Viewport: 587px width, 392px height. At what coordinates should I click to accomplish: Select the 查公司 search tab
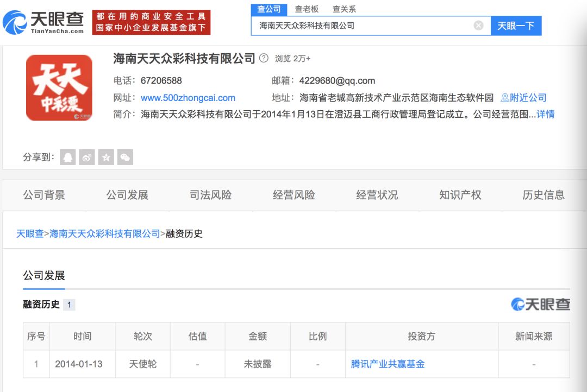click(269, 9)
